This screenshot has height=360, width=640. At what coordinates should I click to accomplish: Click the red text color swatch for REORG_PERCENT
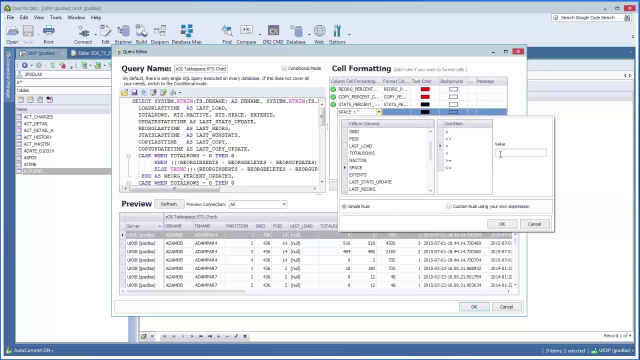coord(425,89)
